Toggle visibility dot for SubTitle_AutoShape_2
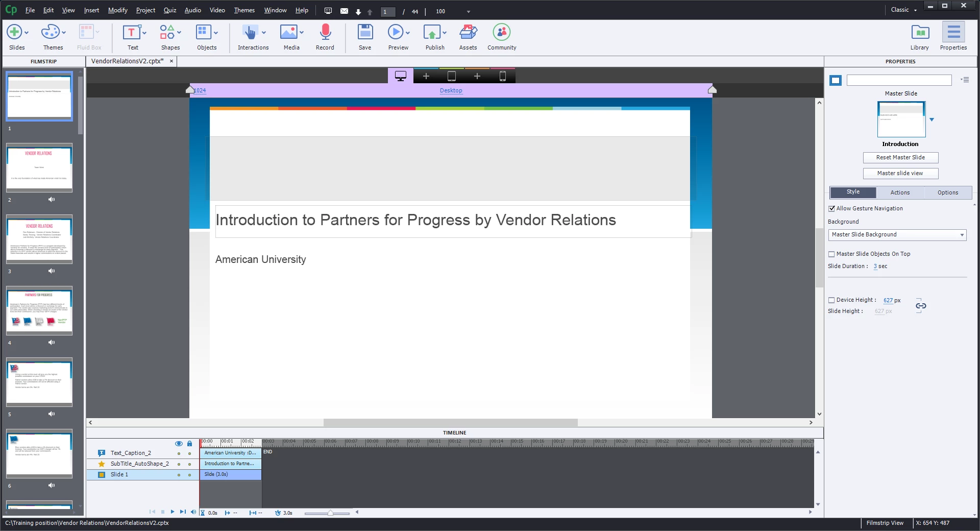980x531 pixels. click(179, 464)
